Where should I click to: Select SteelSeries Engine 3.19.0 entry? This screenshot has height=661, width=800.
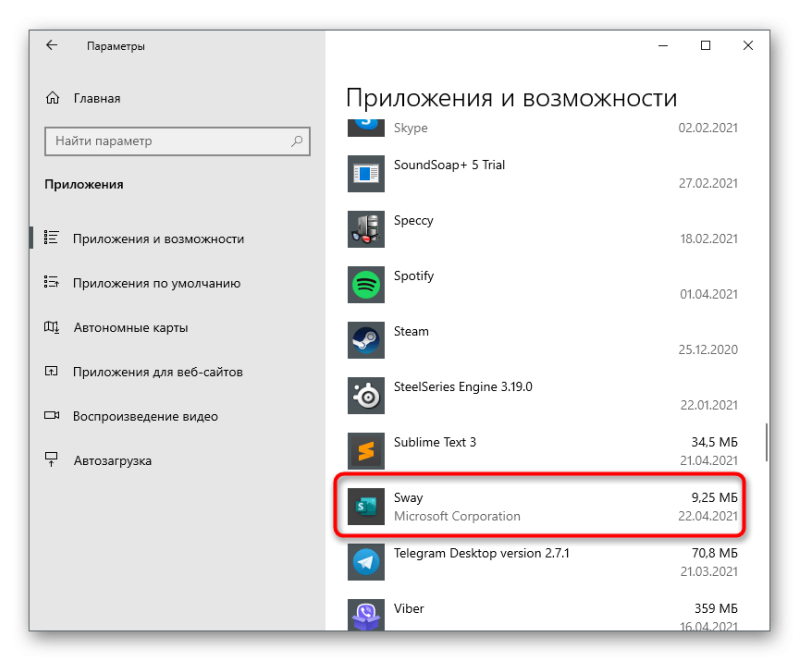pos(463,387)
